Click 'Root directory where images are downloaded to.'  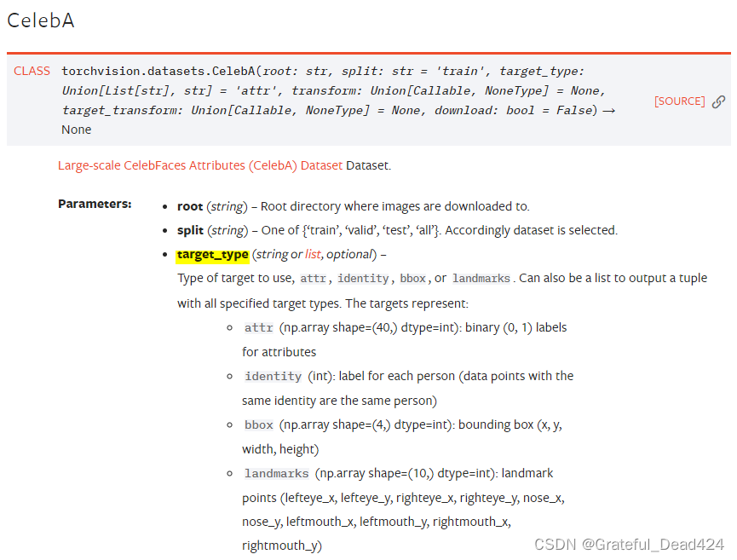click(x=395, y=206)
